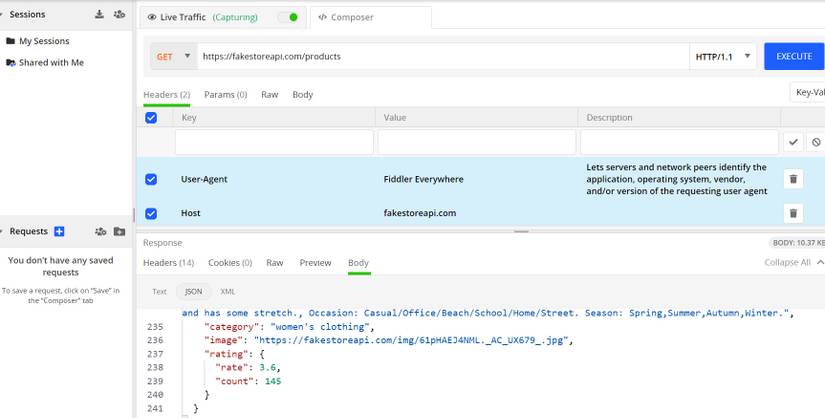Viewport: 825px width, 418px height.
Task: Open the GET method dropdown
Action: pos(173,56)
